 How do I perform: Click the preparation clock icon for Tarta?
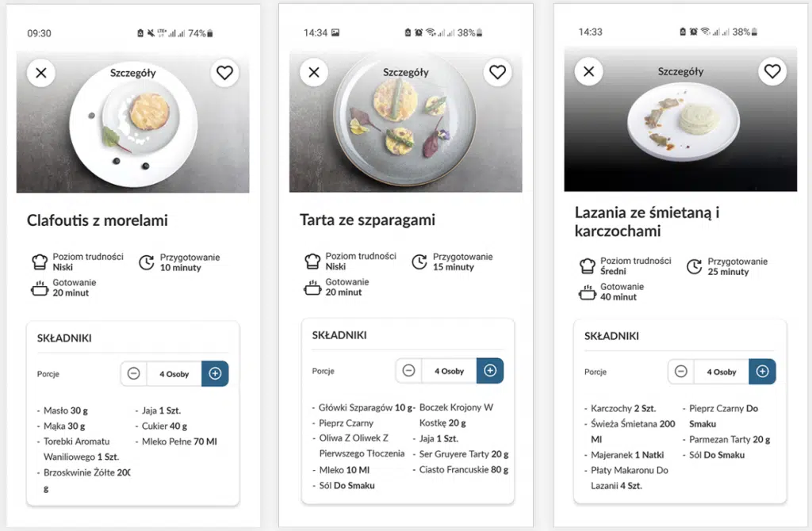click(x=419, y=262)
